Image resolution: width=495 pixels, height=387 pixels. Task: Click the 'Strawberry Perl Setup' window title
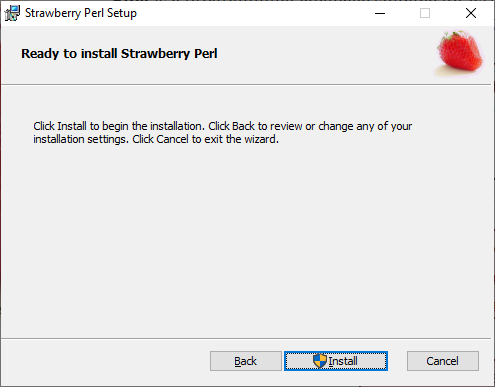click(x=81, y=13)
